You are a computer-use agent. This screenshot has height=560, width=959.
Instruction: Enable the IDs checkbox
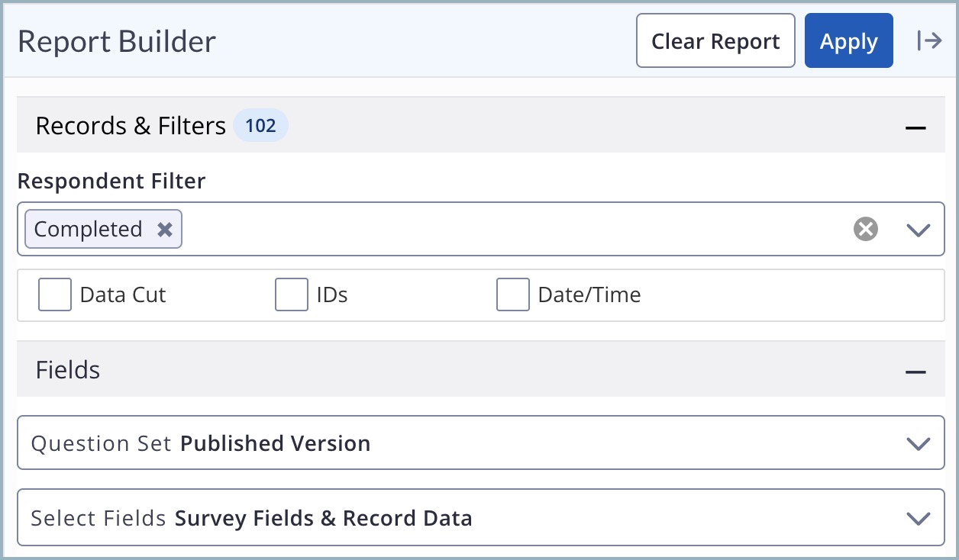292,294
